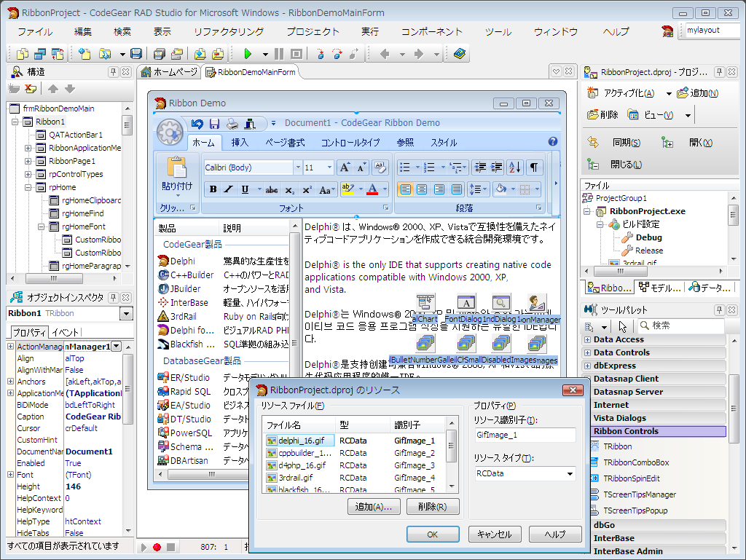Click the Subscript button in the ribbon
This screenshot has width=746, height=560.
point(289,189)
